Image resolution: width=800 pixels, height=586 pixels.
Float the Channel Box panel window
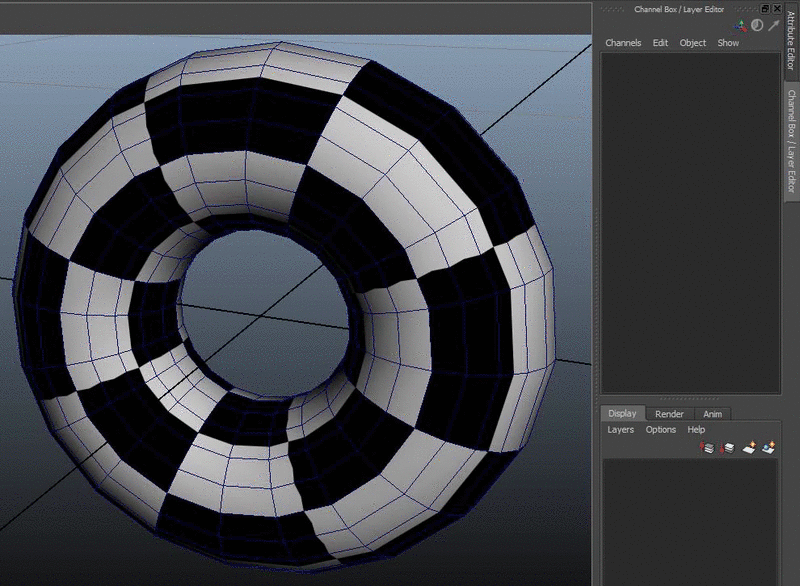[x=765, y=8]
